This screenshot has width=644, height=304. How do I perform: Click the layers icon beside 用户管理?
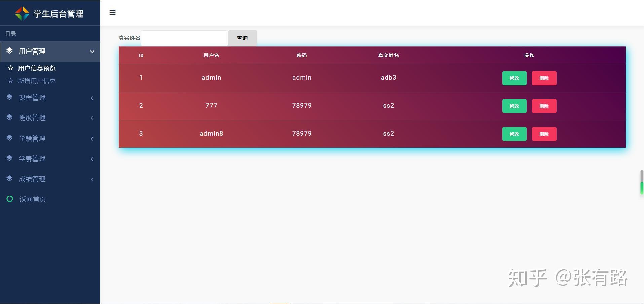click(9, 51)
